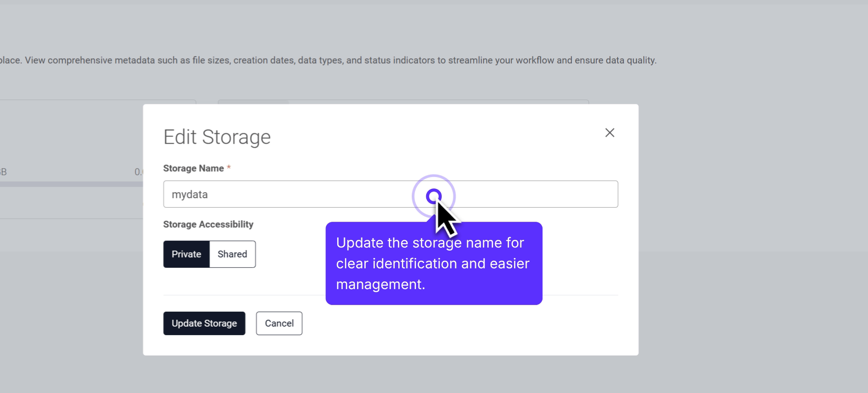Viewport: 868px width, 393px height.
Task: Click the Storage Name label
Action: tap(193, 168)
